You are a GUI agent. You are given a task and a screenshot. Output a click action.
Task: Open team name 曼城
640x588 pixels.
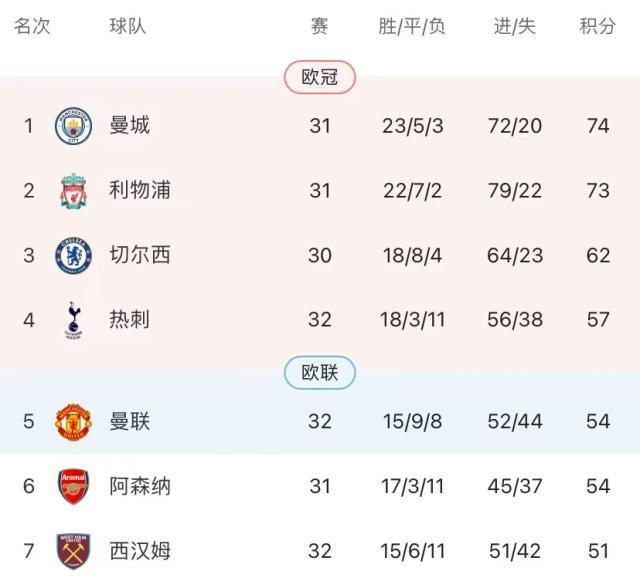pos(129,126)
